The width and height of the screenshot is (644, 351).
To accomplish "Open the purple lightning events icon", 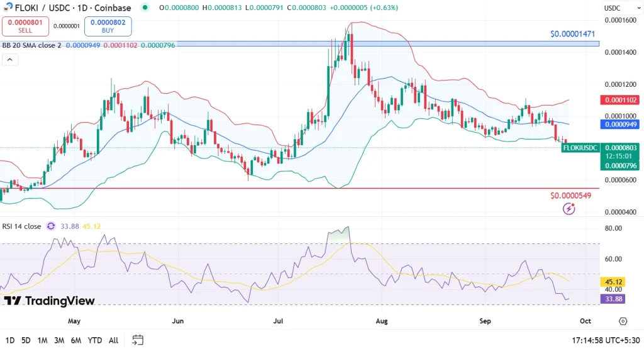I will click(569, 209).
